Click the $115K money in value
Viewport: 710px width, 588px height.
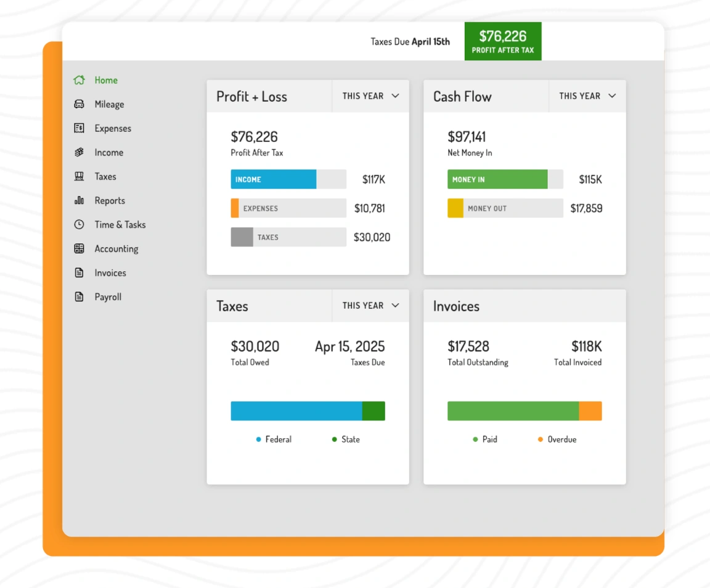(x=590, y=180)
